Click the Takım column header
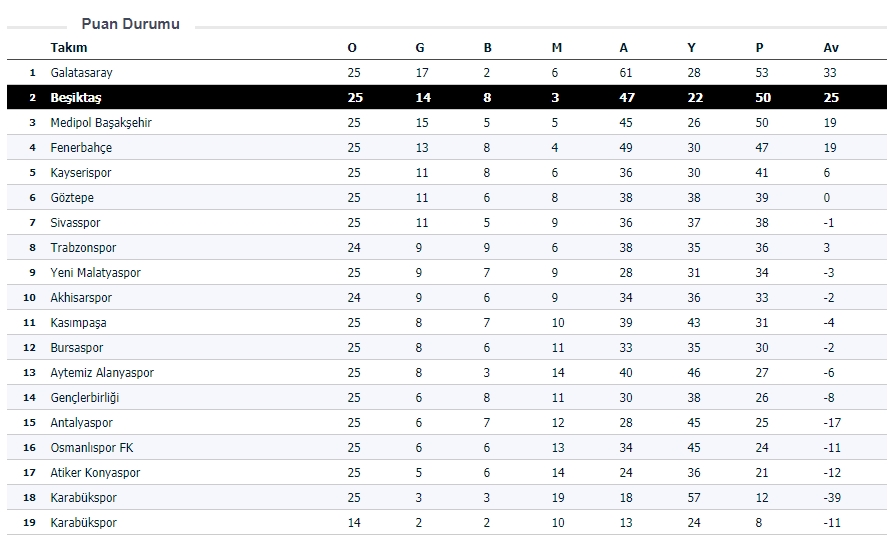 pyautogui.click(x=69, y=47)
